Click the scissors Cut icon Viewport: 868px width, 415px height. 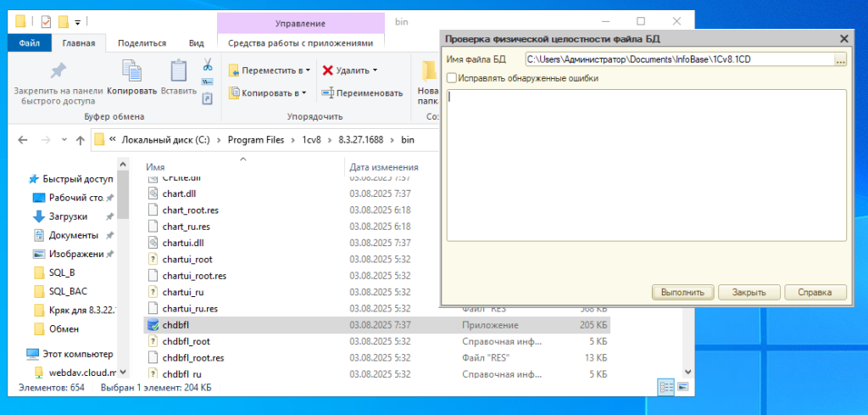[x=207, y=64]
